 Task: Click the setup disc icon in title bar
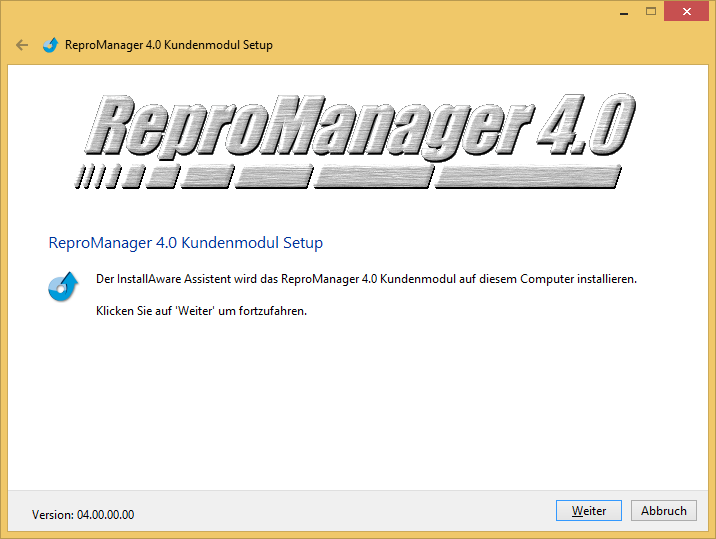(51, 45)
